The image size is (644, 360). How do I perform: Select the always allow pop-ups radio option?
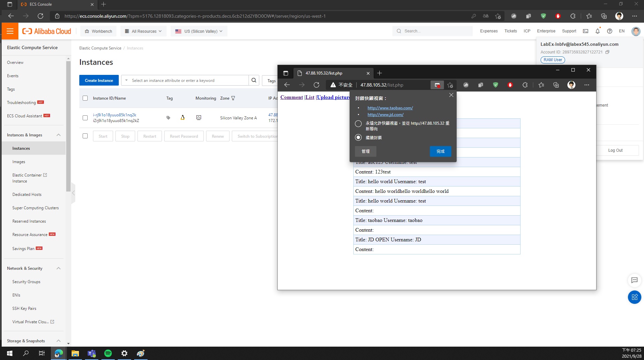358,124
